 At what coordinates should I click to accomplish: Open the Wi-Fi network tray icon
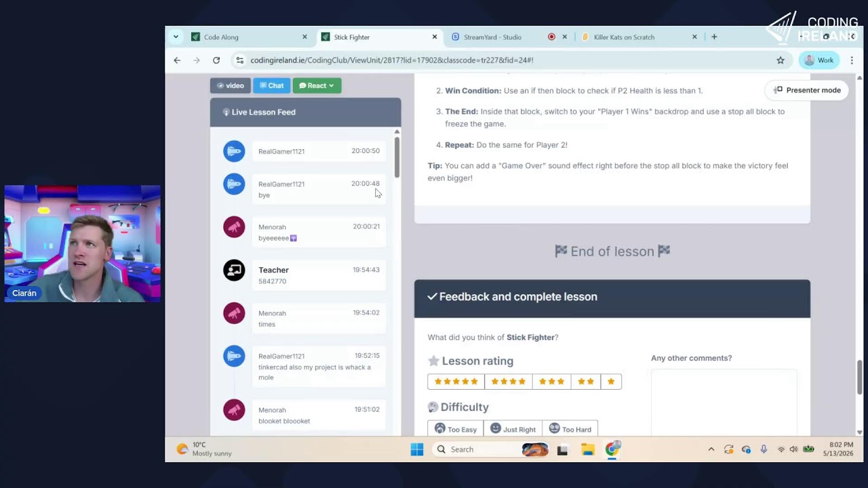781,449
